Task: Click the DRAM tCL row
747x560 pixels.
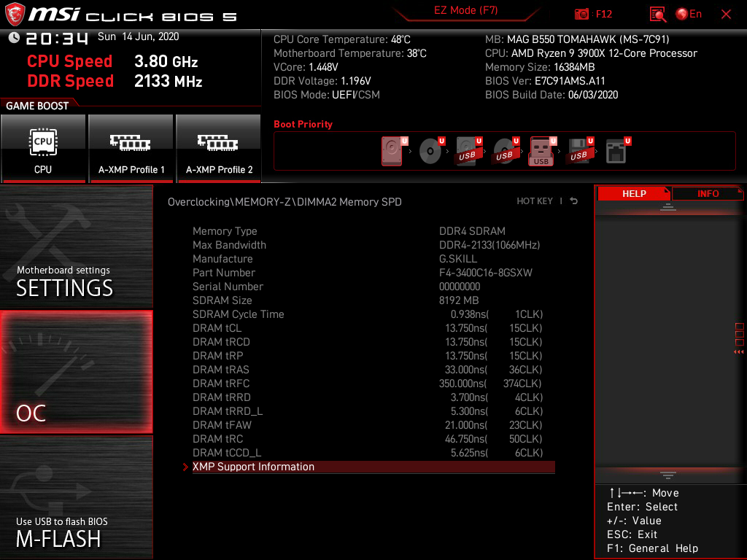Action: point(373,327)
